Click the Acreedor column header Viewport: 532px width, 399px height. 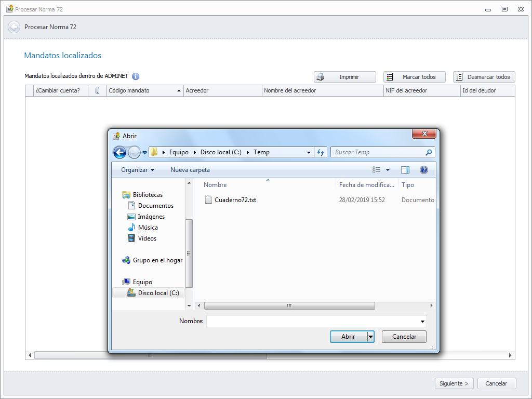pyautogui.click(x=222, y=90)
